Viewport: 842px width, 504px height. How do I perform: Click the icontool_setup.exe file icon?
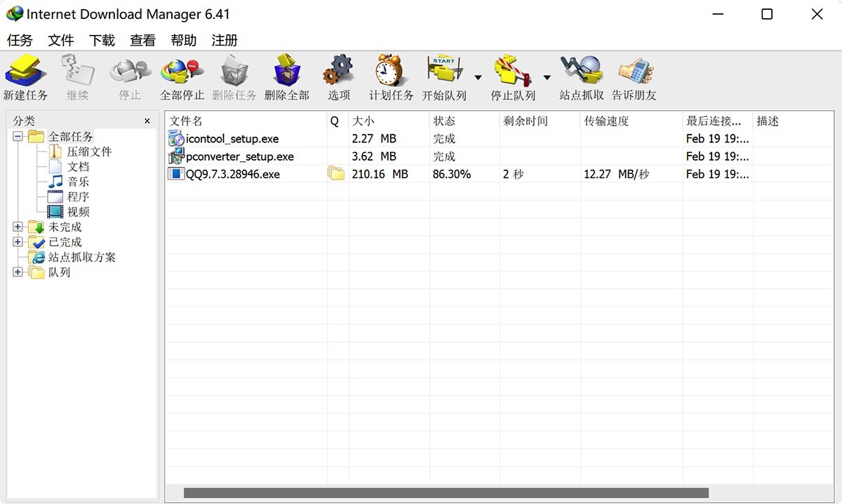(x=176, y=139)
